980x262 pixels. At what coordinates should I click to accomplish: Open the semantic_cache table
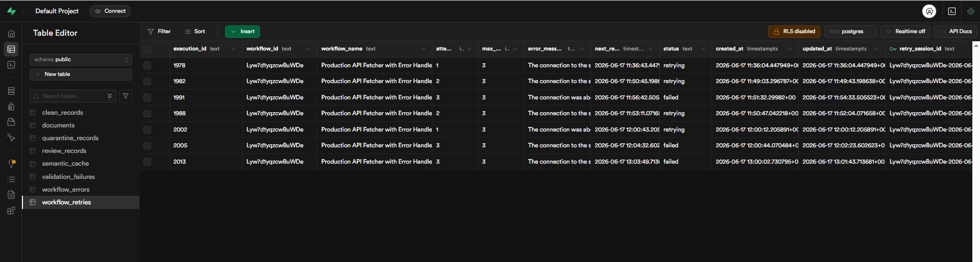(65, 164)
